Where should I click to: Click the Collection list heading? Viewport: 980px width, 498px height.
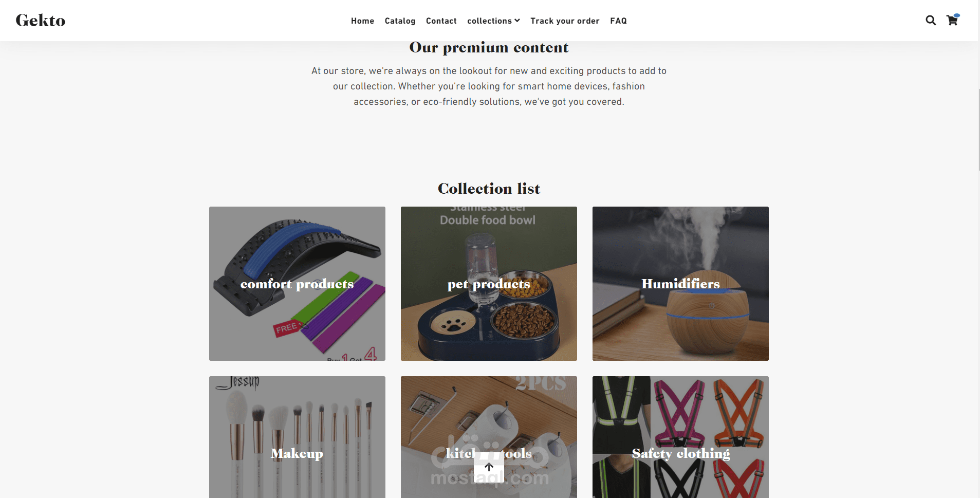489,189
